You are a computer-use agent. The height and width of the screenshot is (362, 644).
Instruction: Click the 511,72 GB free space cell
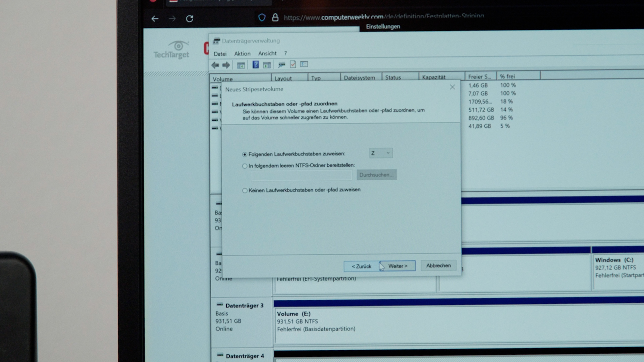coord(481,110)
